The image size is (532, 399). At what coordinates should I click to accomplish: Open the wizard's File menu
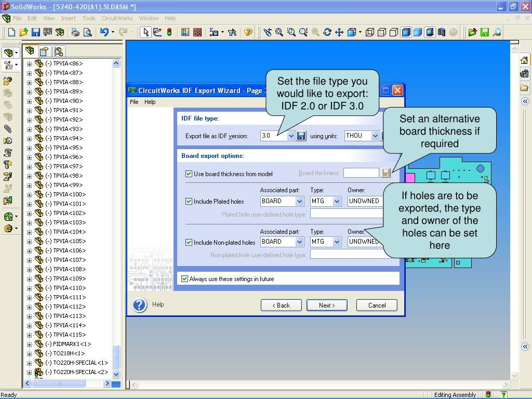[x=134, y=102]
